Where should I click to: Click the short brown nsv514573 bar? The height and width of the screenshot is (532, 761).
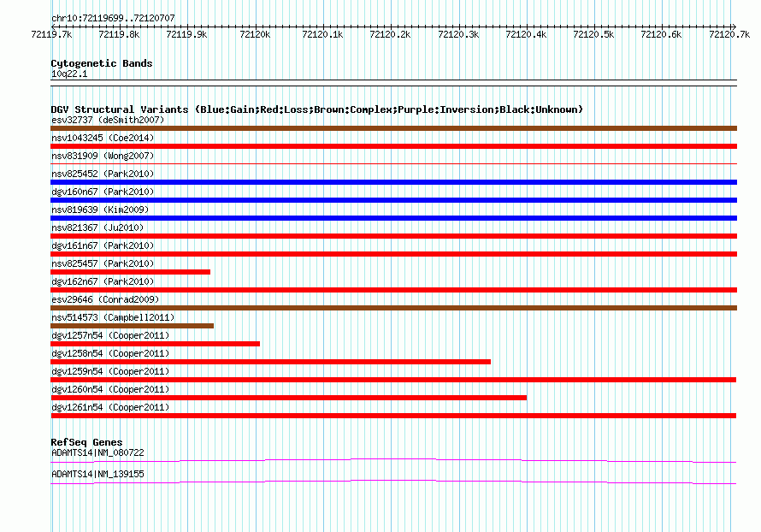tap(132, 326)
